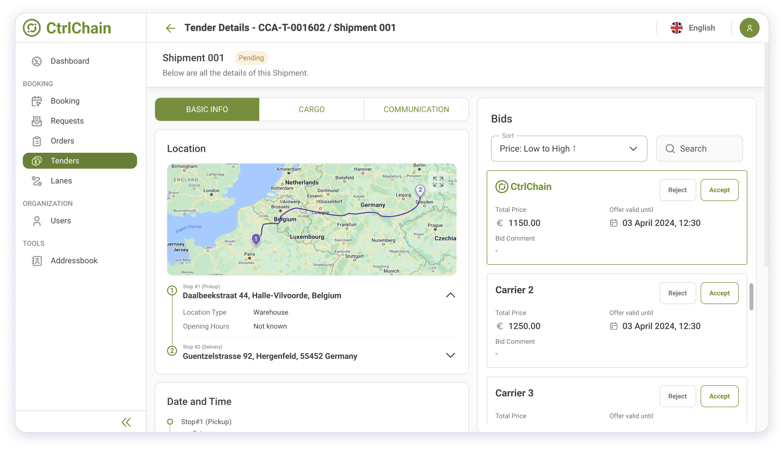Accept the Carrier 3 bid

point(719,396)
